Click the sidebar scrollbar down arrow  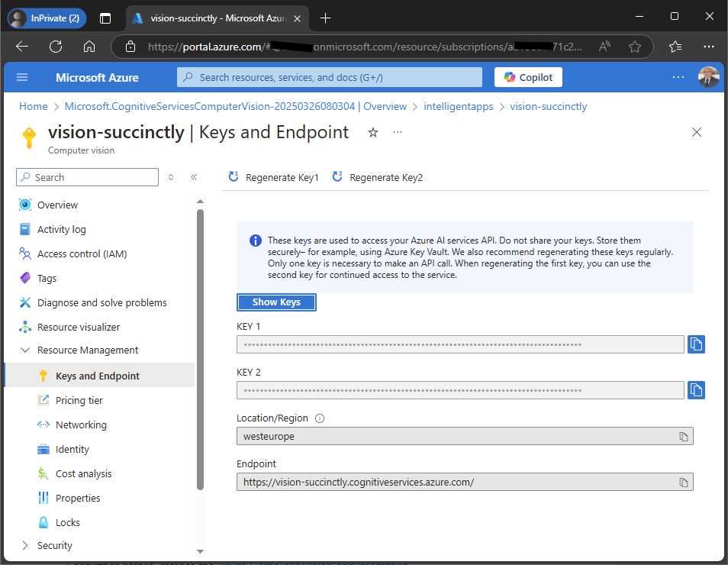pos(200,551)
